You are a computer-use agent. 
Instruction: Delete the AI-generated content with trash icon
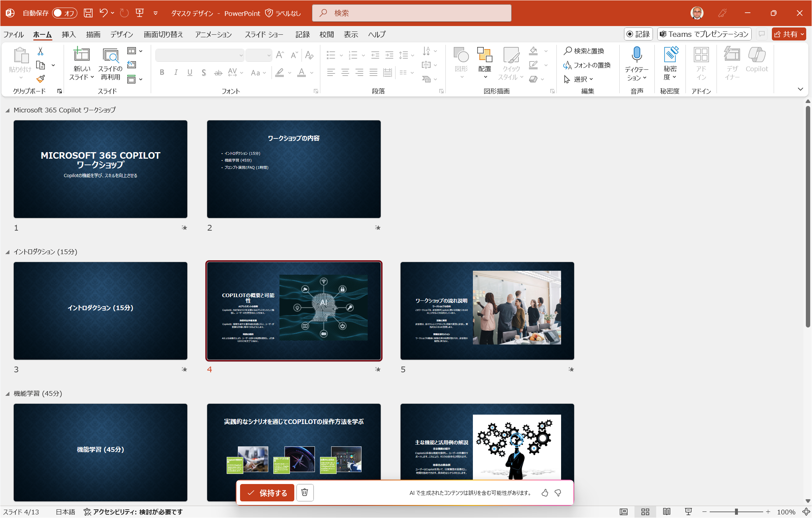[x=305, y=493]
